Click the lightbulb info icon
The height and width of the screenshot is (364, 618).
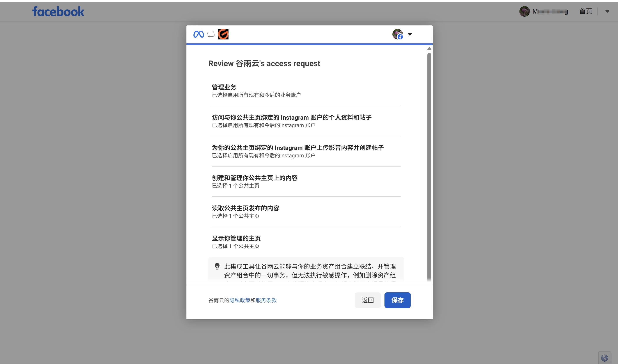pos(217,266)
